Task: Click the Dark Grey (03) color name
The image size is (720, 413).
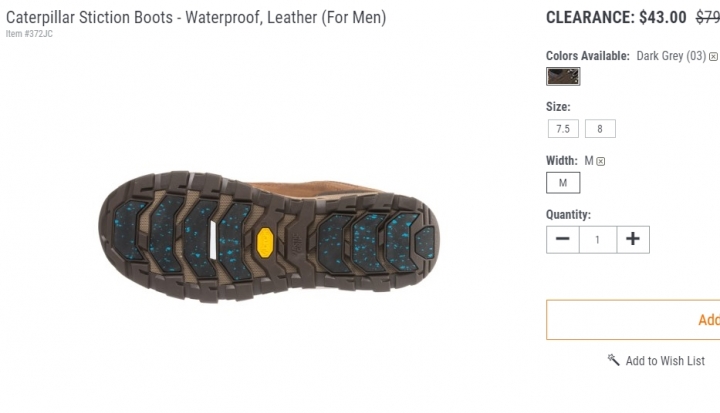Action: (671, 56)
